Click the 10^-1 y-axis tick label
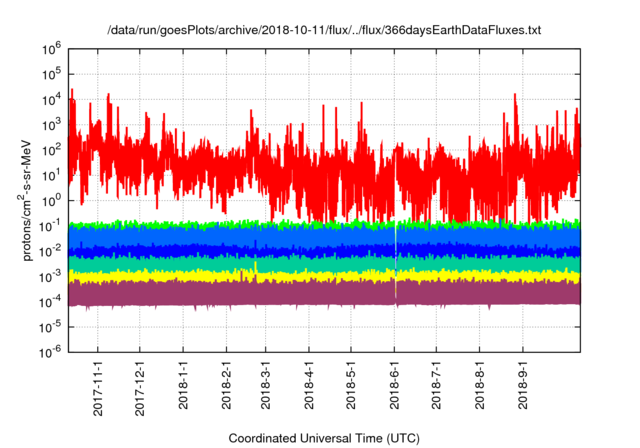This screenshot has height=448, width=640. (50, 226)
